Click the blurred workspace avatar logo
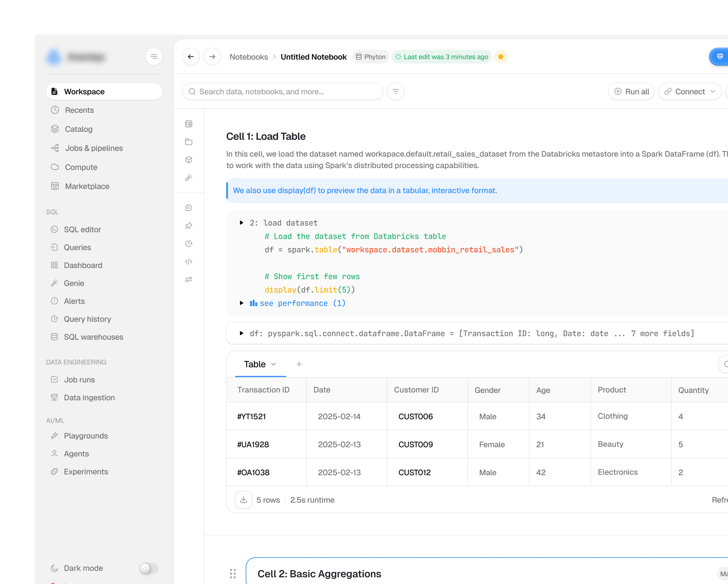Viewport: 728px width, 584px height. pos(54,57)
